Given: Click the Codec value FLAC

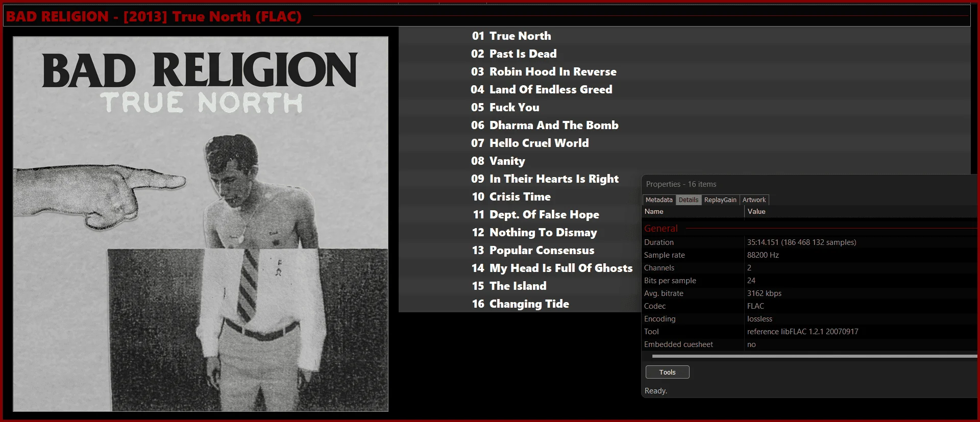Looking at the screenshot, I should [x=756, y=306].
